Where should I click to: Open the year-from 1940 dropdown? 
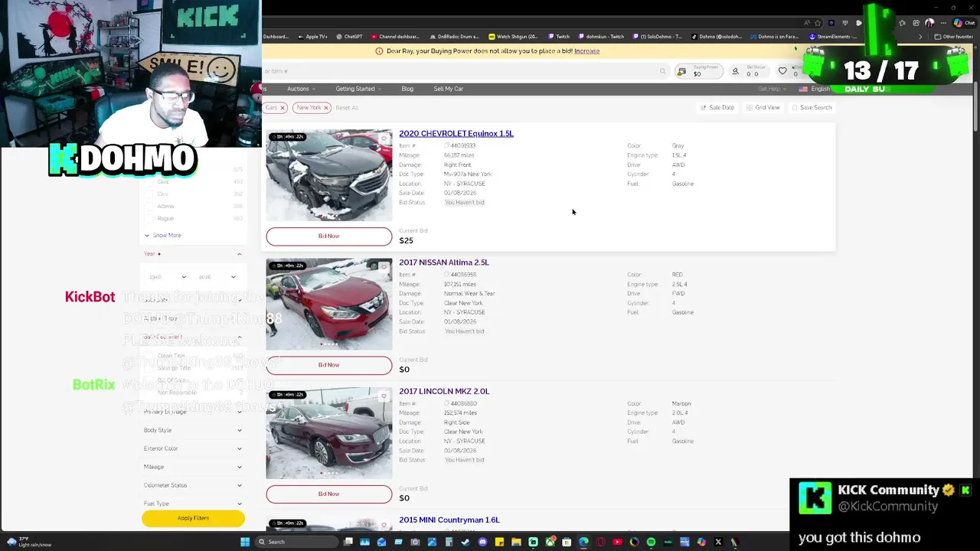pos(166,277)
